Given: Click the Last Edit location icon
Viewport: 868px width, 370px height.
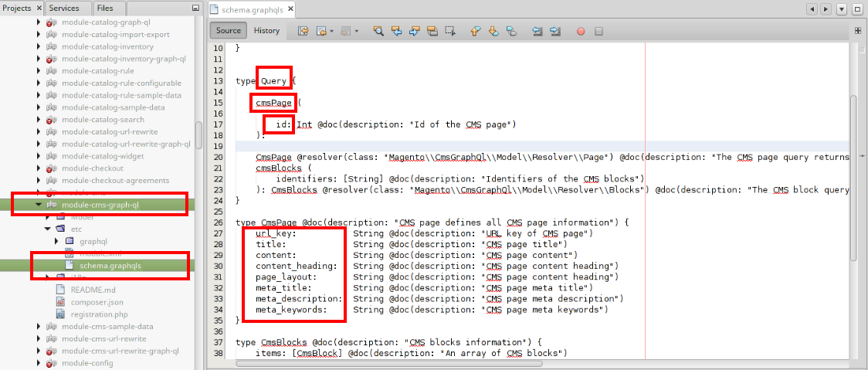Looking at the screenshot, I should [x=303, y=31].
